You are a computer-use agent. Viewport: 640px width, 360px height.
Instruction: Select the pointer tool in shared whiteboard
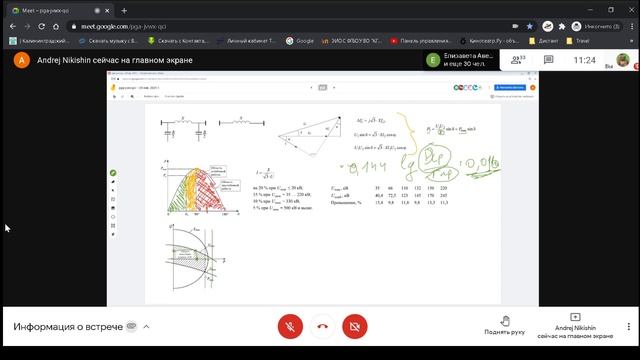coord(113,191)
